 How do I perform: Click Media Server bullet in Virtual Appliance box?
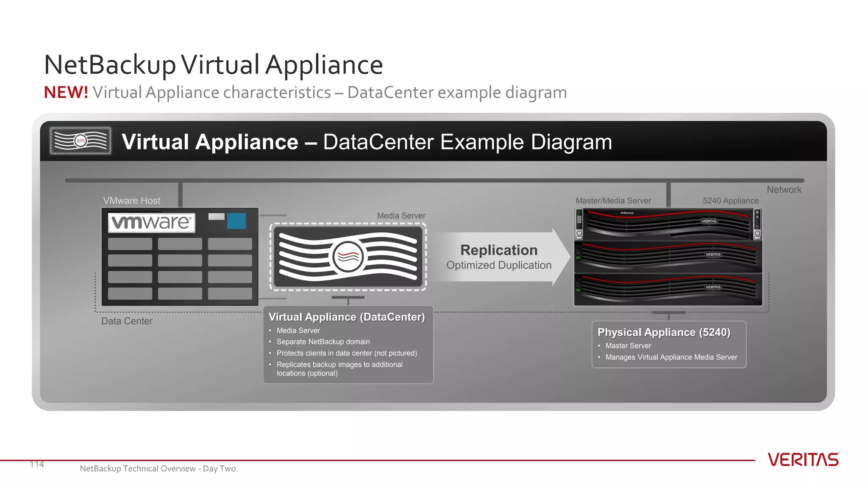(x=298, y=330)
